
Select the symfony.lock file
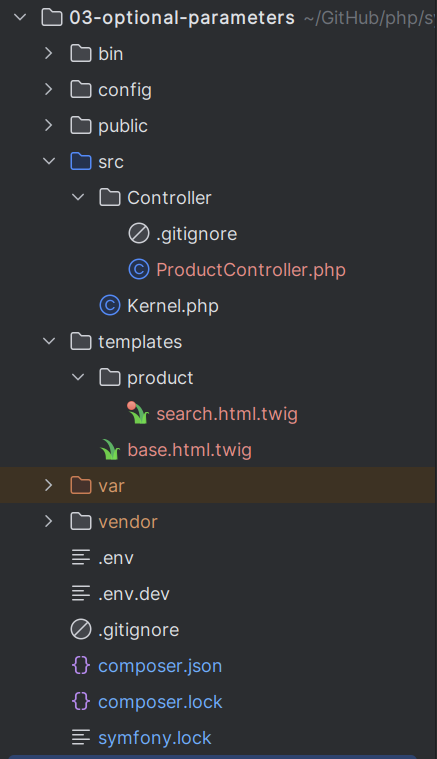point(155,738)
